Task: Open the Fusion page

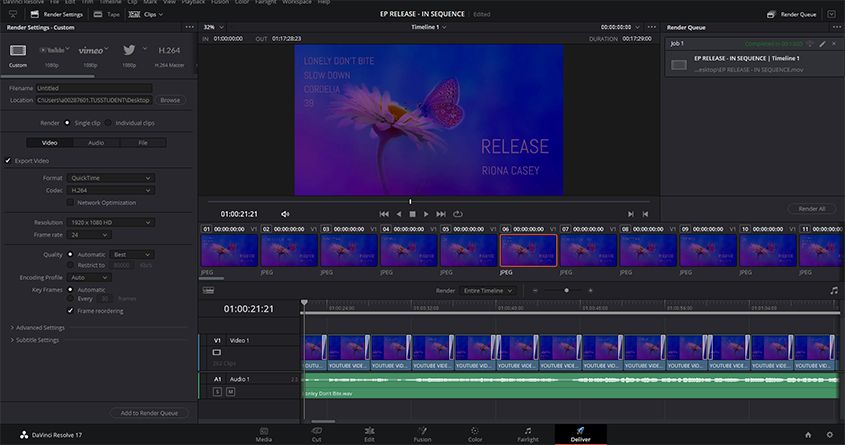Action: pyautogui.click(x=422, y=433)
